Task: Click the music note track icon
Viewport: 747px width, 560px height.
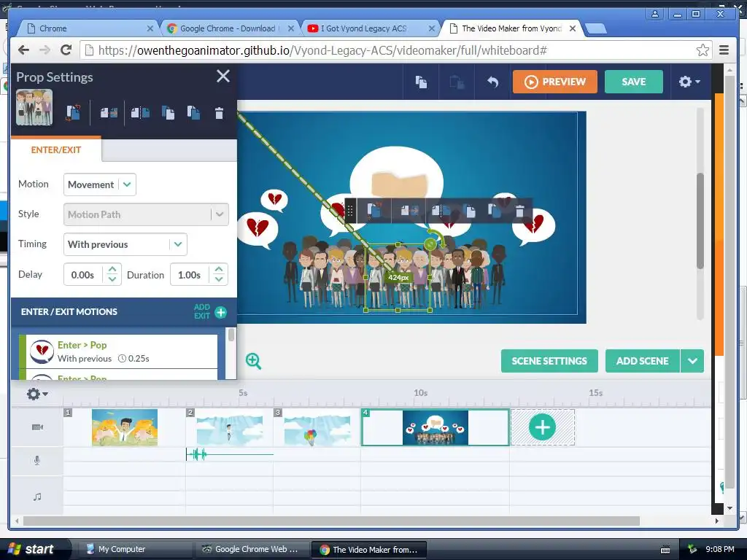Action: click(37, 497)
